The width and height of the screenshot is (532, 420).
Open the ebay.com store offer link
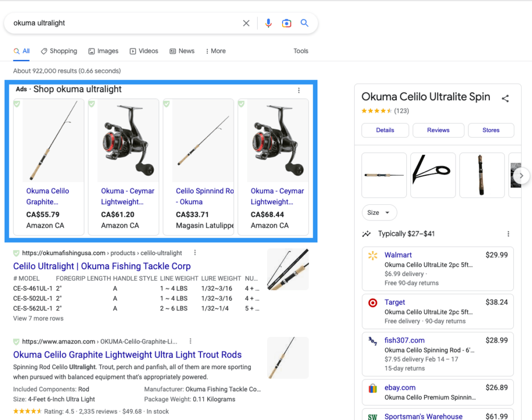click(400, 387)
